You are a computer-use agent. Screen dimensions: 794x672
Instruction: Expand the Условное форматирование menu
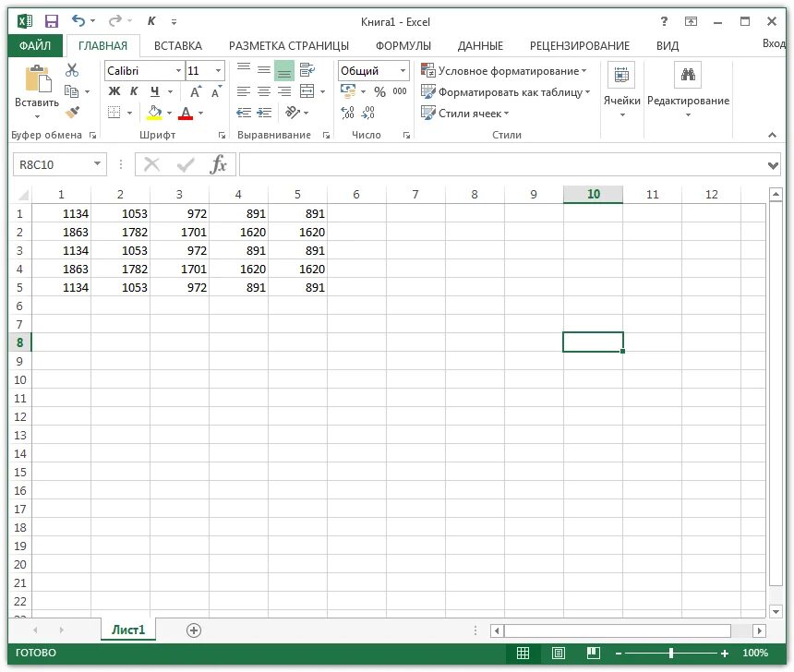[x=504, y=71]
